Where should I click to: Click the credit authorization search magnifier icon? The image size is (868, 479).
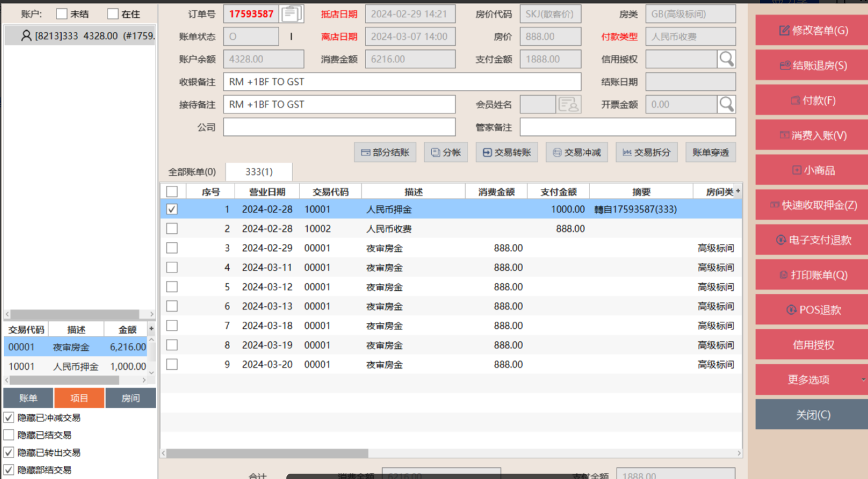coord(726,59)
